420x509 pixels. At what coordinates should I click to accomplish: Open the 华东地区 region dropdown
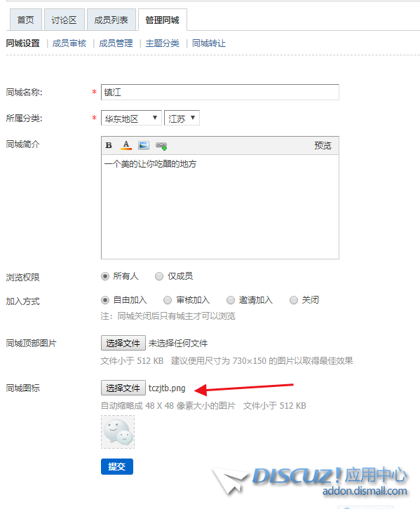(x=131, y=118)
